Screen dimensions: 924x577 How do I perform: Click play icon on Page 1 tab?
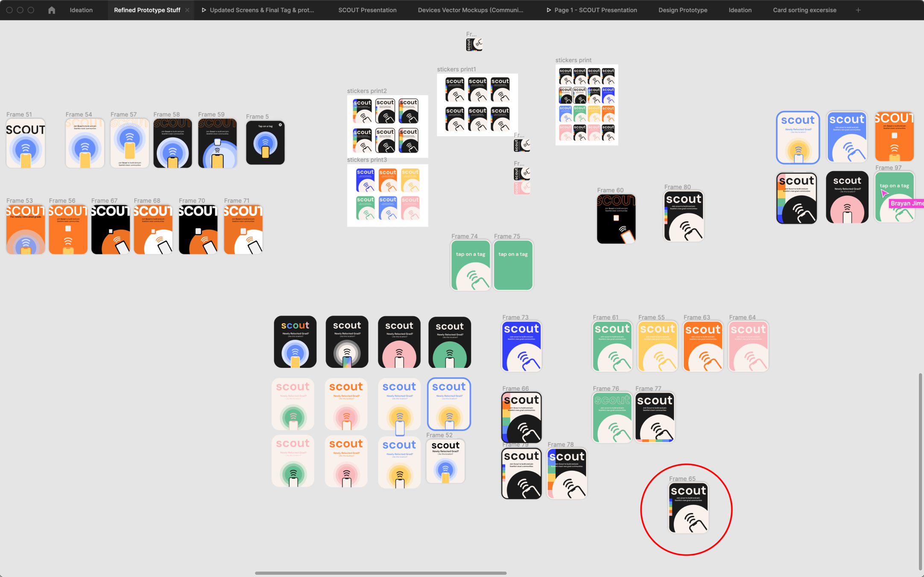click(549, 10)
